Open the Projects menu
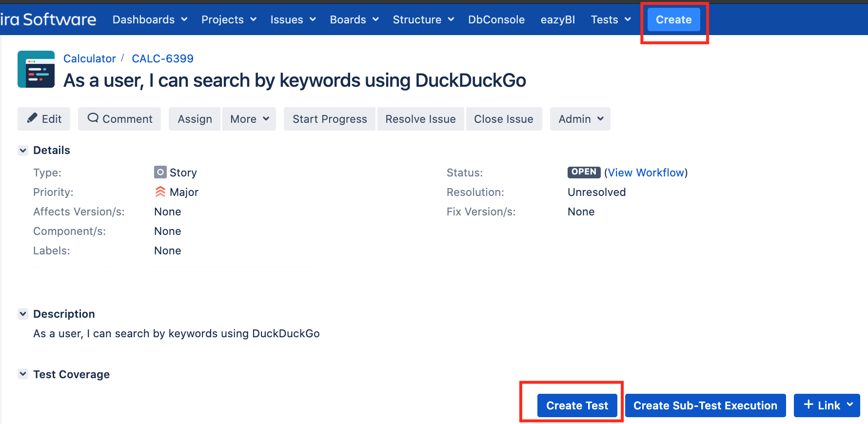Screen dimensions: 868x424 click(229, 19)
